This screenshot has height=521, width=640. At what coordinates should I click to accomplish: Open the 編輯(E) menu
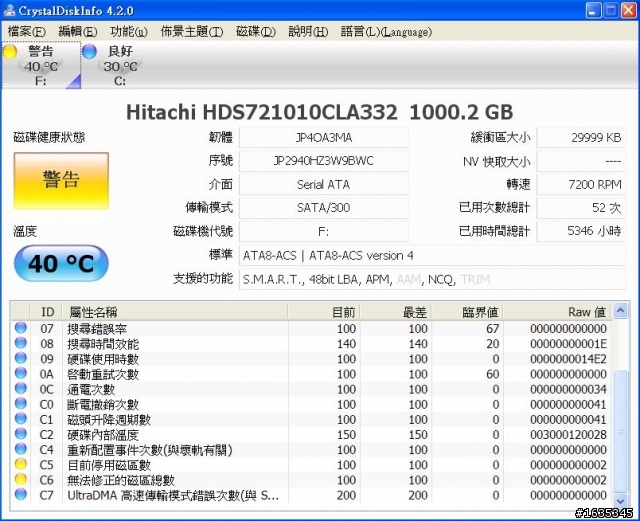78,31
